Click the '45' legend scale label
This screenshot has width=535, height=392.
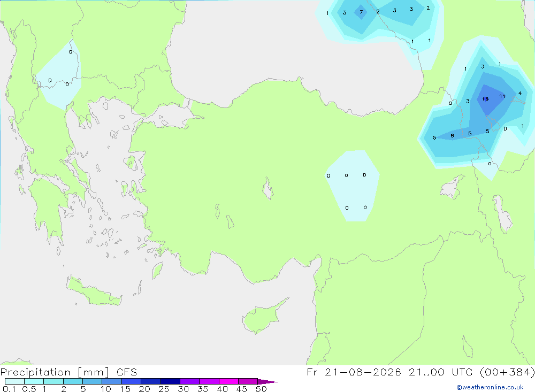pos(242,389)
